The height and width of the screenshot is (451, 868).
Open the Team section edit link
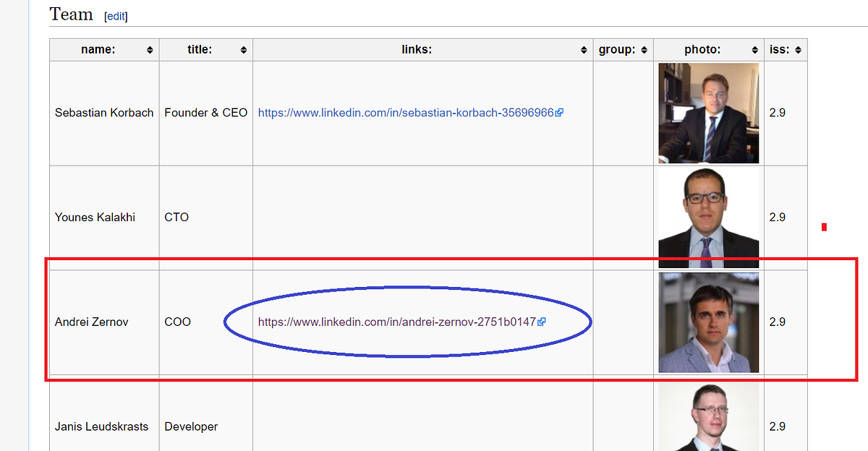116,16
